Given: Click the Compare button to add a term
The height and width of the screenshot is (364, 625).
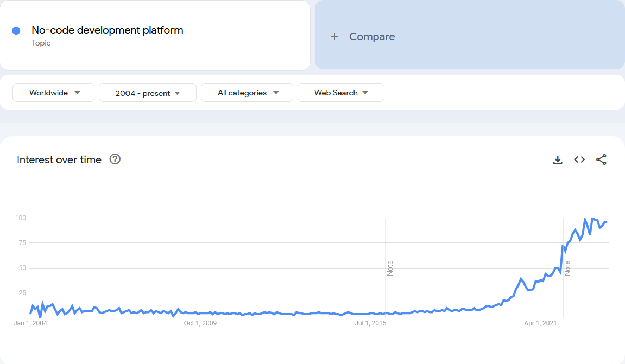Looking at the screenshot, I should point(470,35).
